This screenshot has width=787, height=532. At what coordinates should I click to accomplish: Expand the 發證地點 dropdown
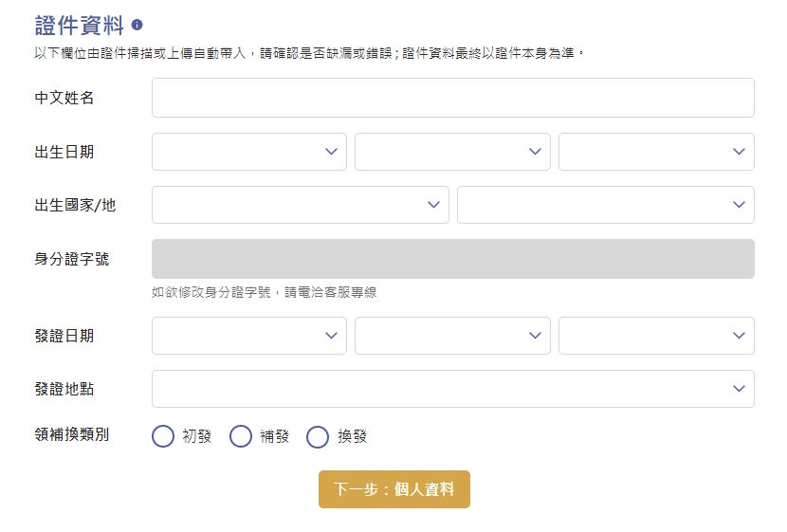click(x=452, y=389)
